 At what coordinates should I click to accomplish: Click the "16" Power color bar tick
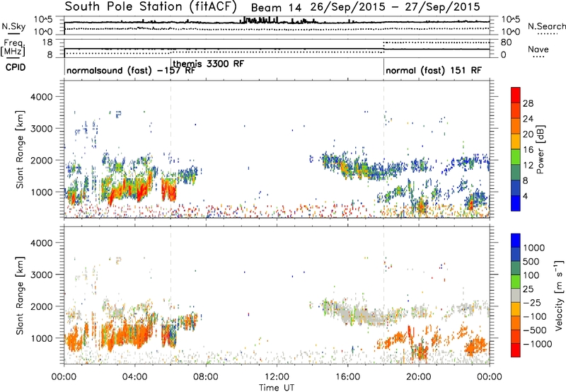[x=528, y=150]
